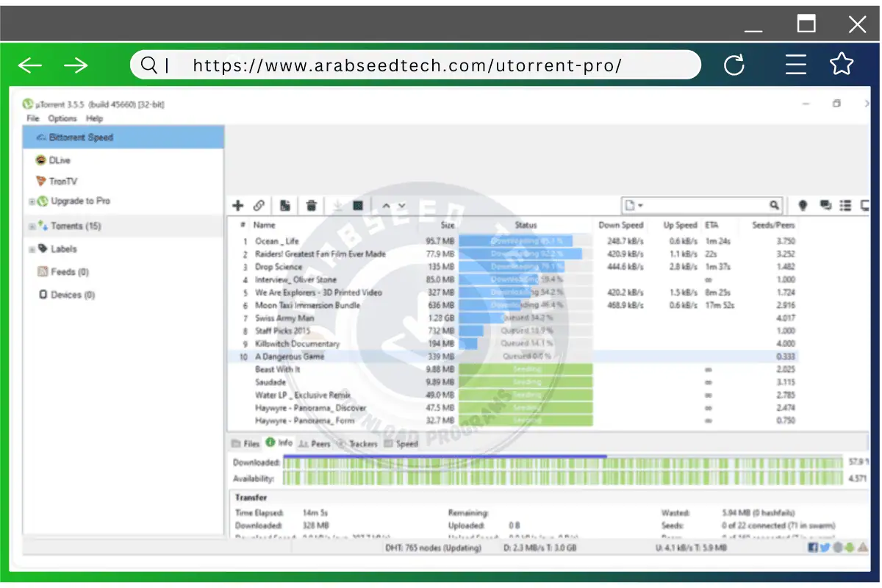The width and height of the screenshot is (882, 588).
Task: Open the File menu
Action: (x=33, y=118)
